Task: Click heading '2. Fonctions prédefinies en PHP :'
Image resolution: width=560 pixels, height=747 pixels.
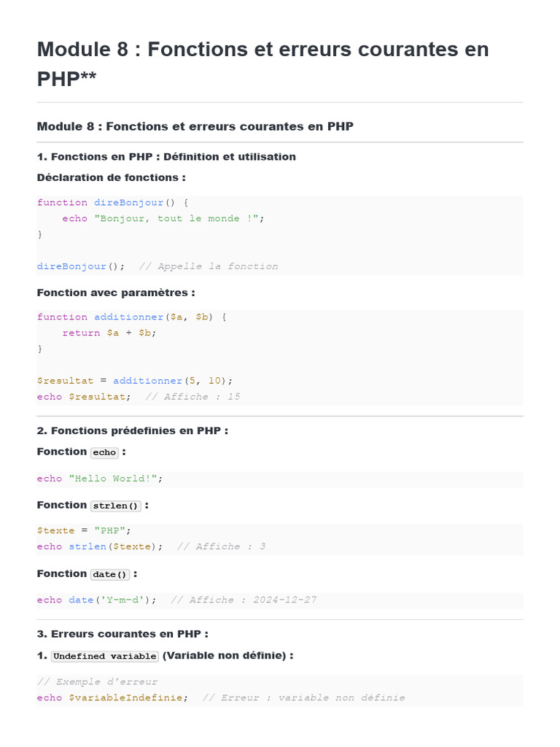Action: [132, 430]
